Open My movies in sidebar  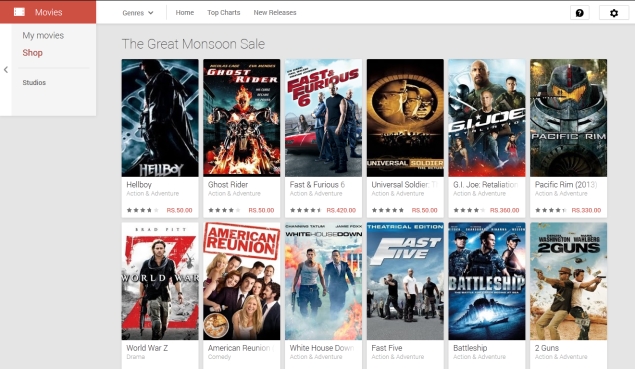(43, 36)
